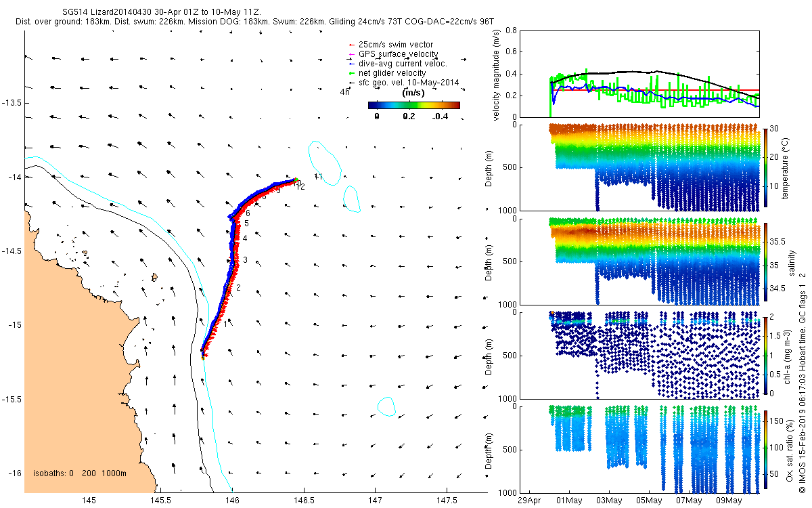812x508 pixels.
Task: Click the '-14' latitude tick label
Action: click(x=16, y=177)
